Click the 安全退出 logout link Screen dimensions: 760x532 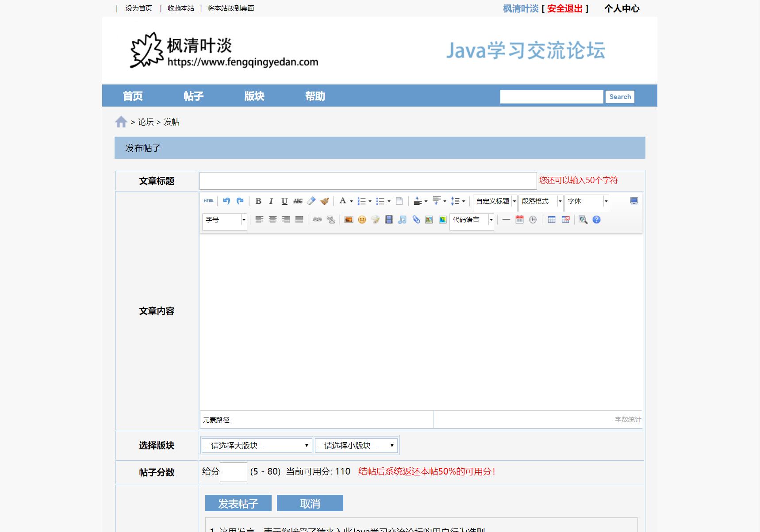tap(565, 9)
